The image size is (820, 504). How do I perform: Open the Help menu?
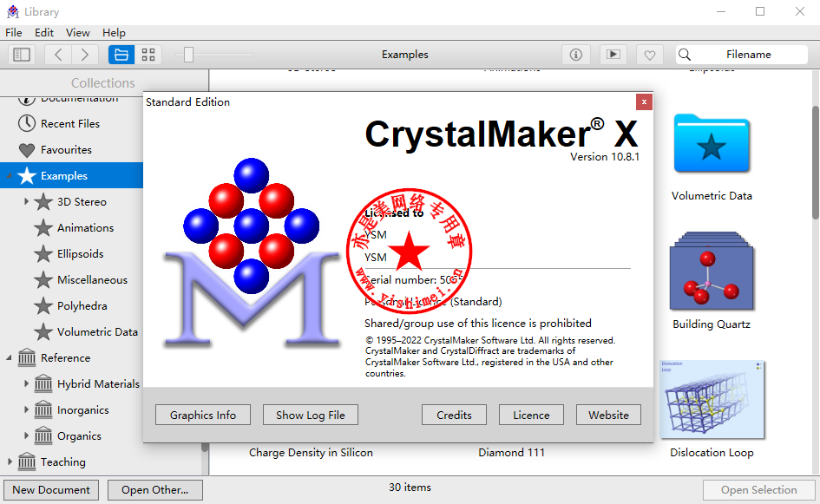114,32
